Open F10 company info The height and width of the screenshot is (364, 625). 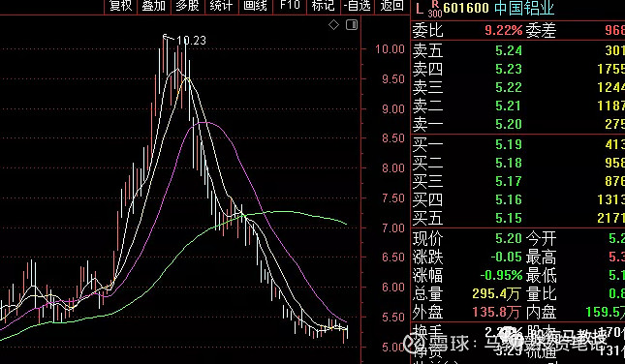tap(290, 6)
